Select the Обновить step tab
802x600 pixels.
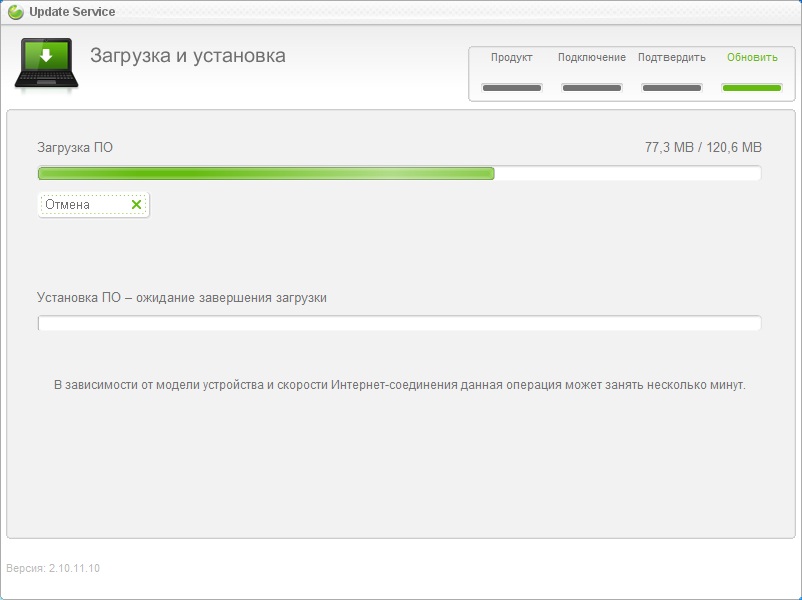[x=752, y=57]
